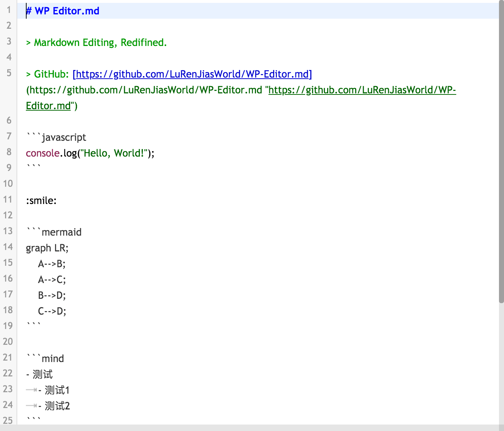The width and height of the screenshot is (504, 431).
Task: Click line number 14 in gutter
Action: tap(8, 247)
